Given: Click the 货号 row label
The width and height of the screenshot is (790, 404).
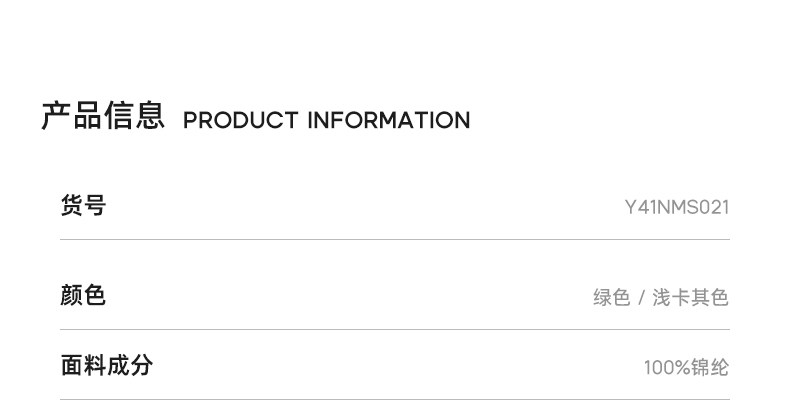Looking at the screenshot, I should pyautogui.click(x=83, y=206).
